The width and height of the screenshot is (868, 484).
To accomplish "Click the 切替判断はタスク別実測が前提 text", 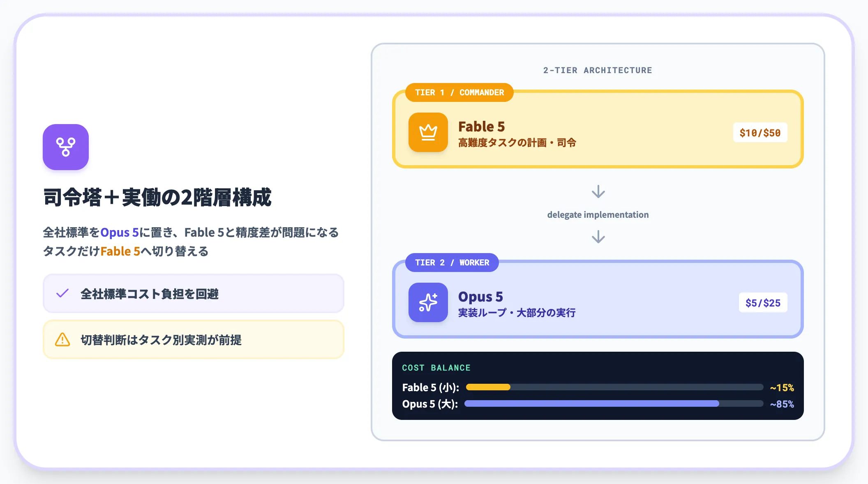I will click(161, 340).
